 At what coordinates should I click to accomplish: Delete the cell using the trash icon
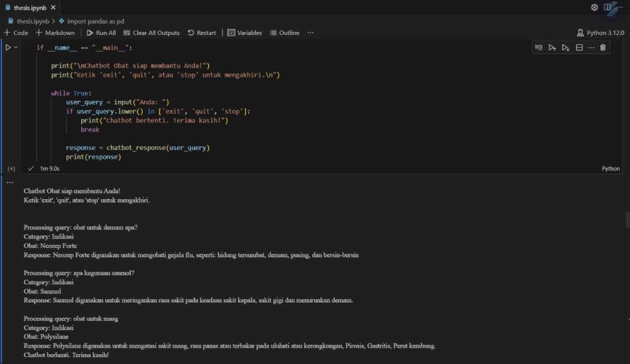602,47
